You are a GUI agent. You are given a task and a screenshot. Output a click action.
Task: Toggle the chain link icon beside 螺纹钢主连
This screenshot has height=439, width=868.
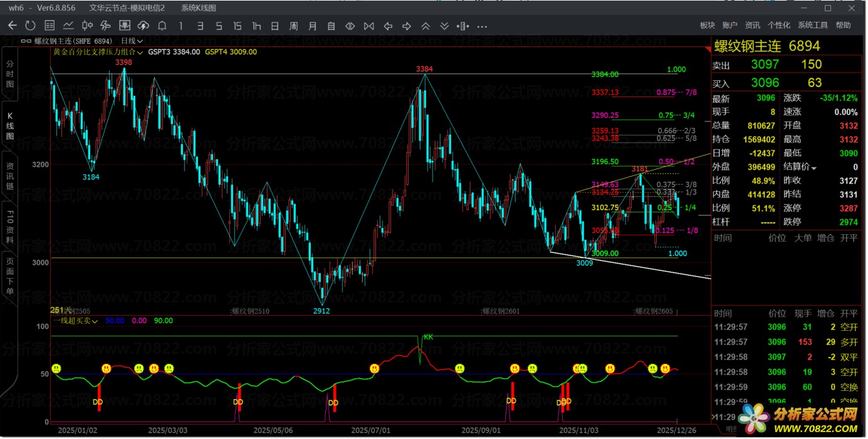(x=26, y=41)
